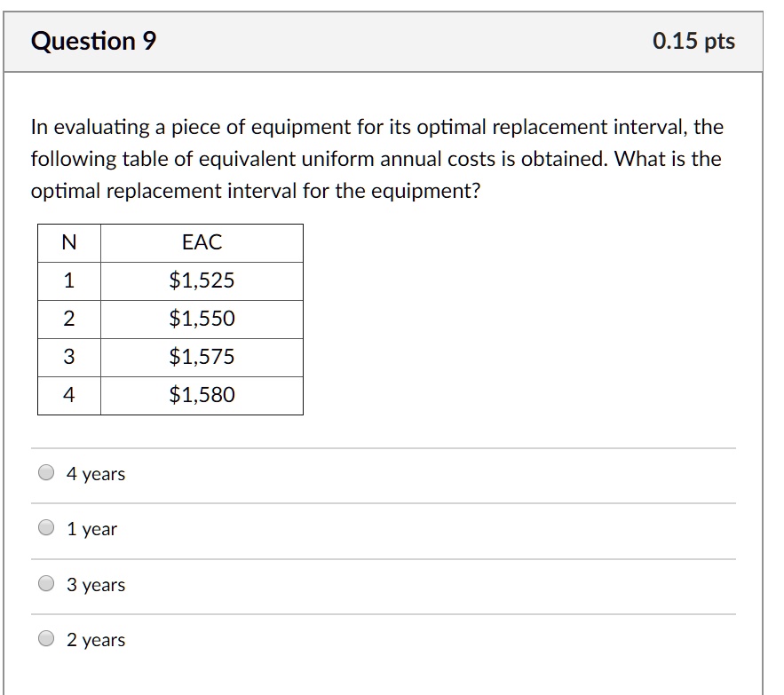Select the '2 years' radio button
The width and height of the screenshot is (784, 695).
pyautogui.click(x=45, y=639)
